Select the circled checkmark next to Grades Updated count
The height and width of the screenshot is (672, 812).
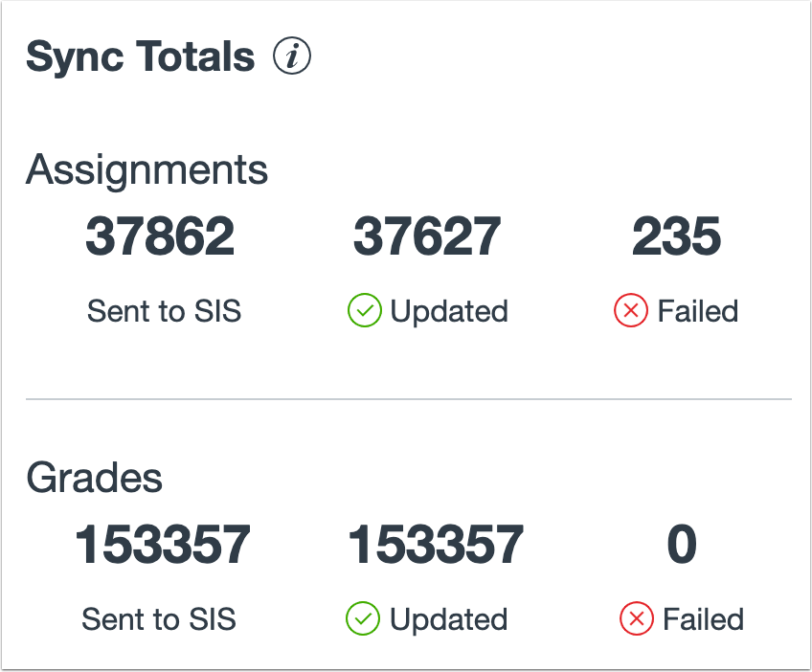click(365, 619)
